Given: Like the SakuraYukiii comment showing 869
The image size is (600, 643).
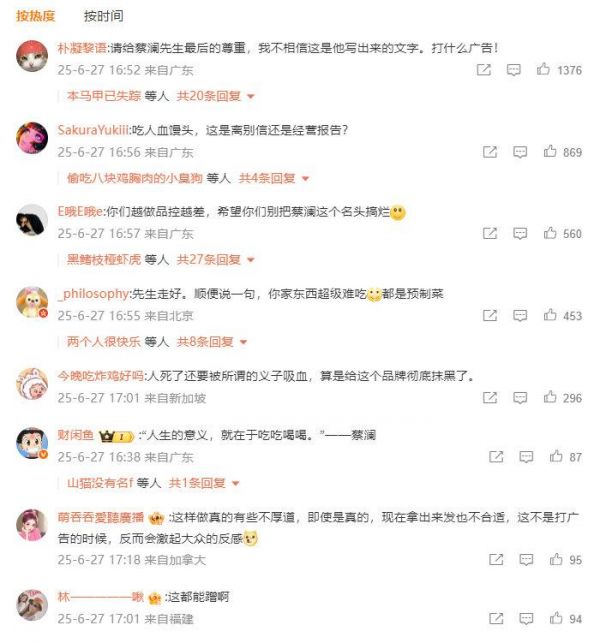Looking at the screenshot, I should [550, 151].
